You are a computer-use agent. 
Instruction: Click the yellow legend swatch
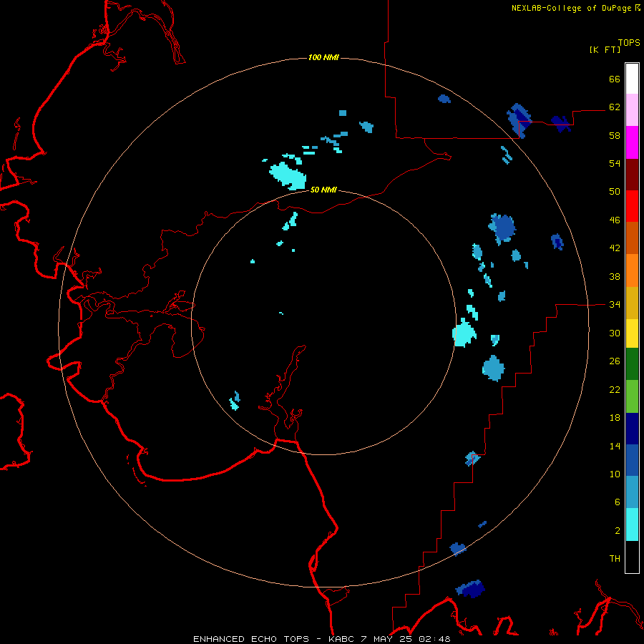click(x=632, y=333)
